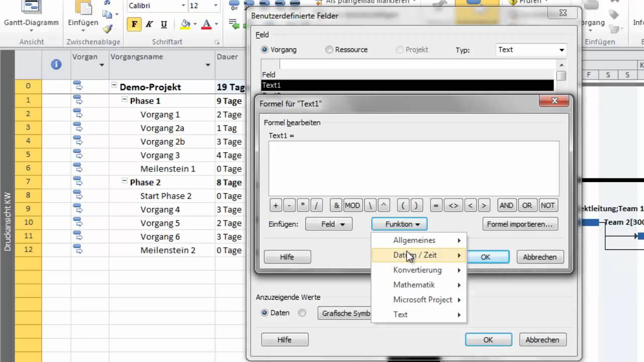Insert the & concatenation operator
This screenshot has height=362, width=644.
(x=337, y=205)
